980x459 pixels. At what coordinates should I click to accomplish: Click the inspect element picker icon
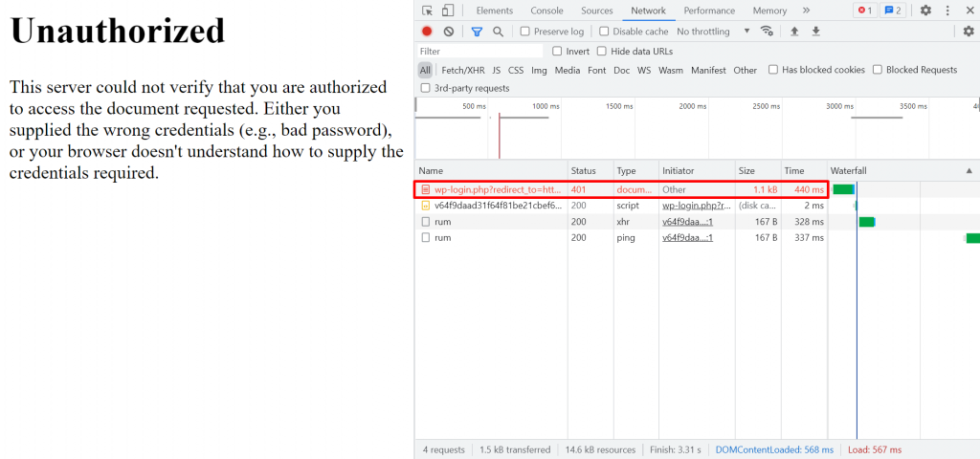427,11
